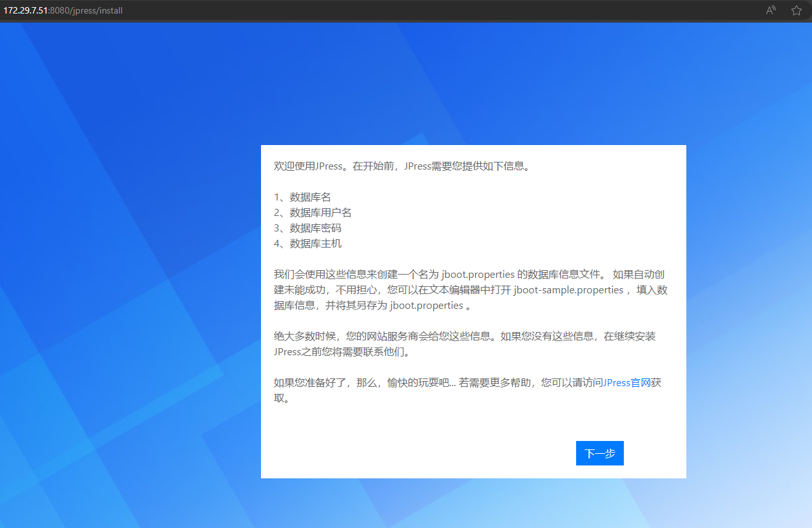Add page to favorites with star icon
Image resolution: width=812 pixels, height=528 pixels.
[x=797, y=10]
